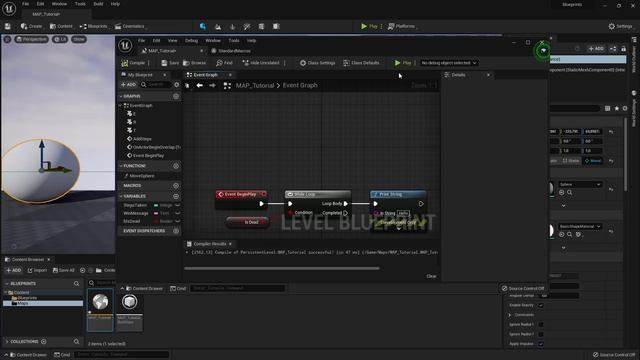640x360 pixels.
Task: Open main editor Settings
Action: (620, 26)
